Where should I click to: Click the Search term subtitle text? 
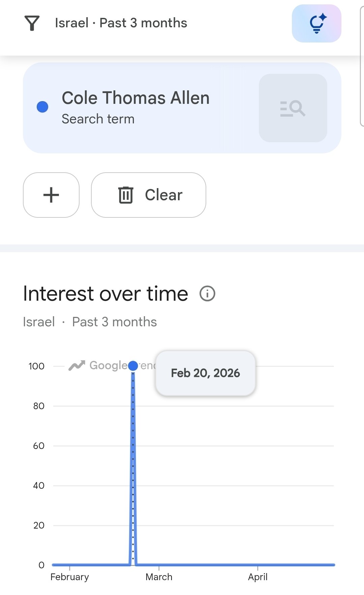tap(98, 119)
